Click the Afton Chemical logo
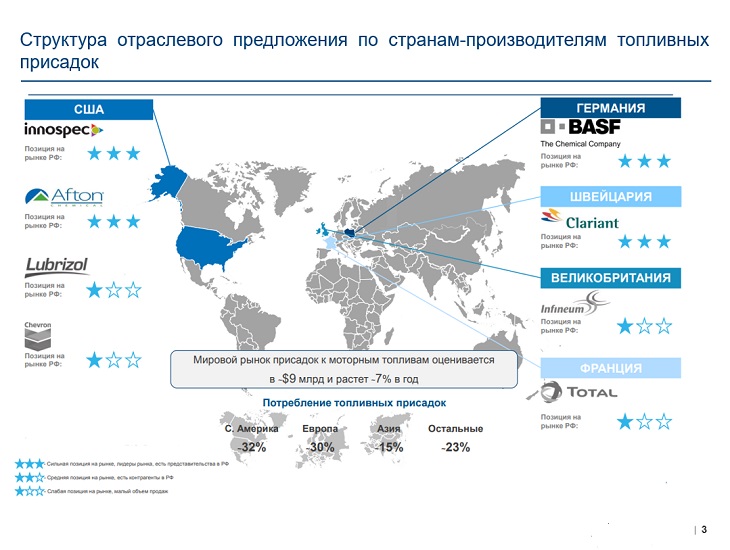Viewport: 730px width, 550px height. click(x=64, y=197)
